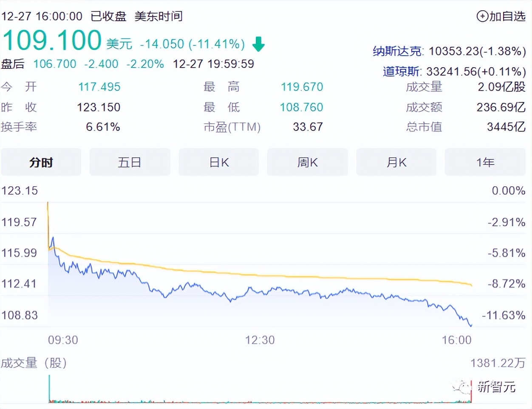Click the 加自选 plus icon
Screen dimensions: 532x409
tap(482, 17)
